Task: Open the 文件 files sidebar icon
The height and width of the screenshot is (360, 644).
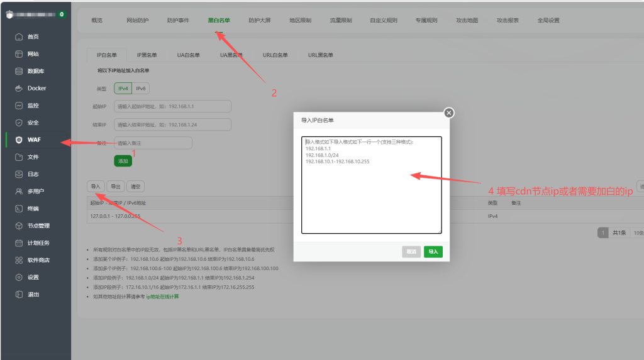Action: point(19,157)
